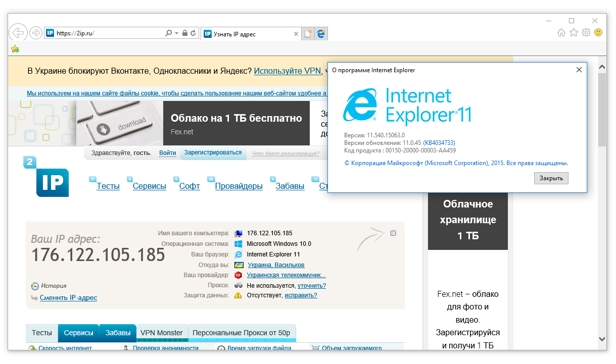Click the Microsoft Corporation copyright link
The width and height of the screenshot is (616, 364).
click(456, 163)
